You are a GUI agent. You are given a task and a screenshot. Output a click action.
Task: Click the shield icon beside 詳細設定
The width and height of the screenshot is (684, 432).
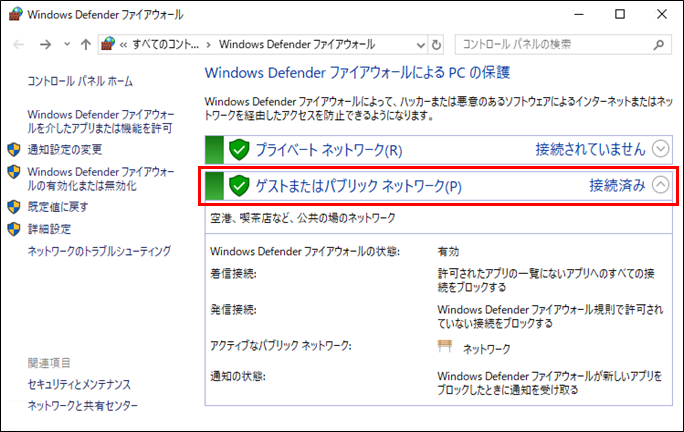[x=14, y=229]
